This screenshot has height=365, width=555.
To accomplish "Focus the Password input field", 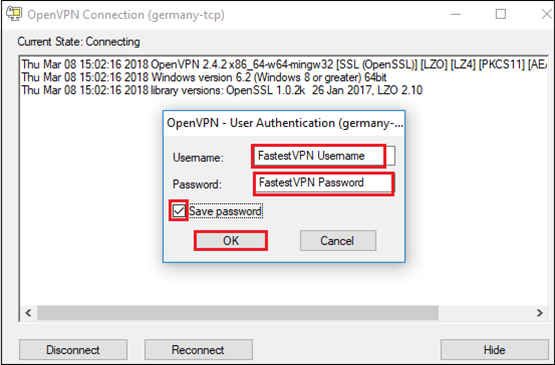I will tap(324, 183).
